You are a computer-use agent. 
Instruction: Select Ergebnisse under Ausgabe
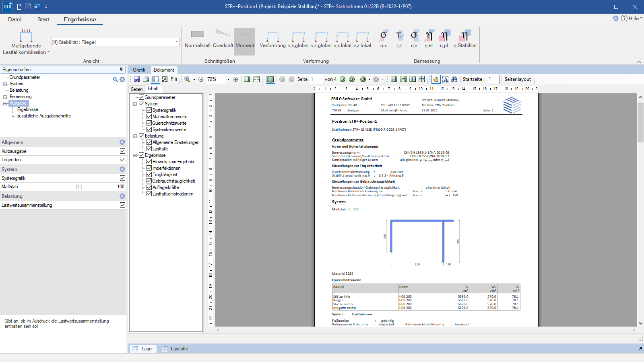27,109
